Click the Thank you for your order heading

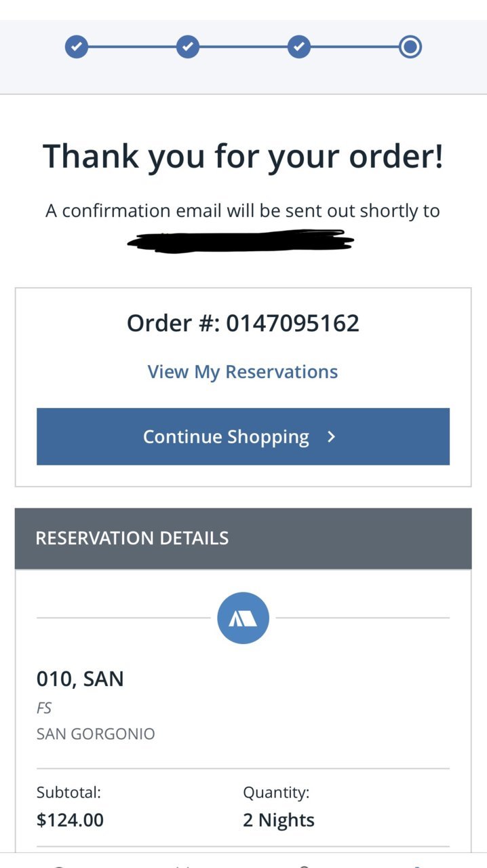tap(243, 157)
